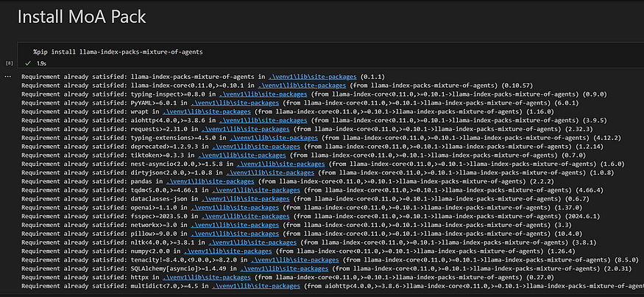The height and width of the screenshot is (297, 644).
Task: Open site-packages link on pillow row
Action: 235,234
